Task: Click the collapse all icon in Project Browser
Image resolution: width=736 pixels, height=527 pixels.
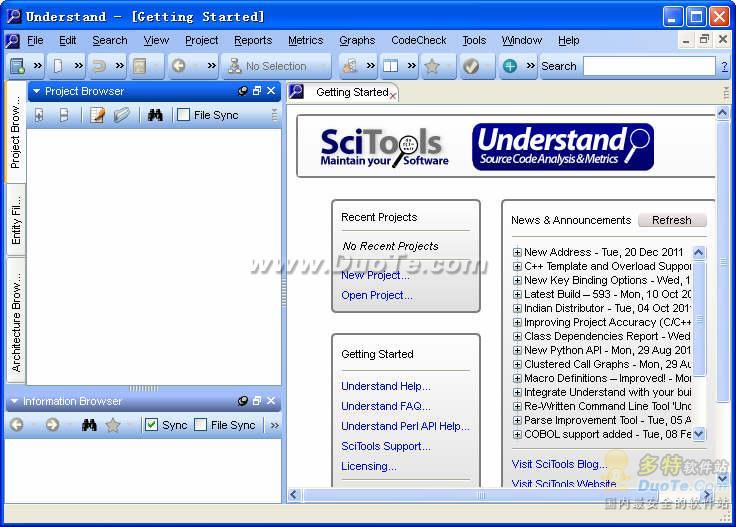Action: coord(64,115)
